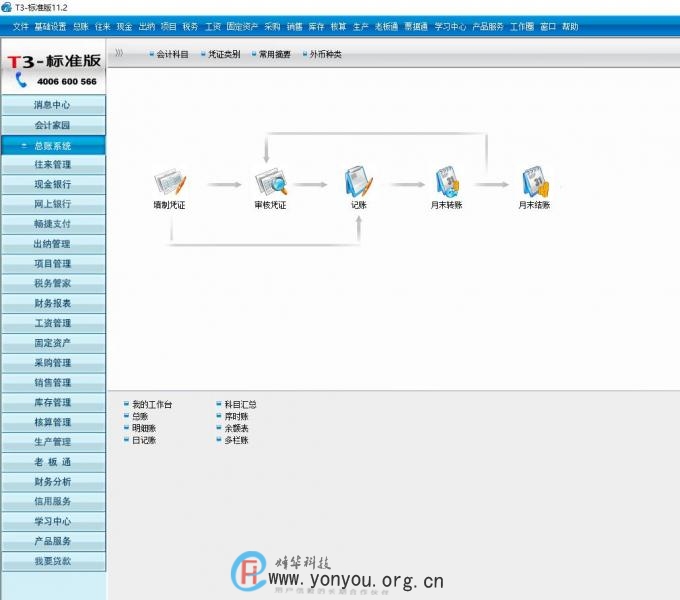Image resolution: width=680 pixels, height=600 pixels.
Task: Select 会计家园 in the sidebar
Action: point(53,125)
